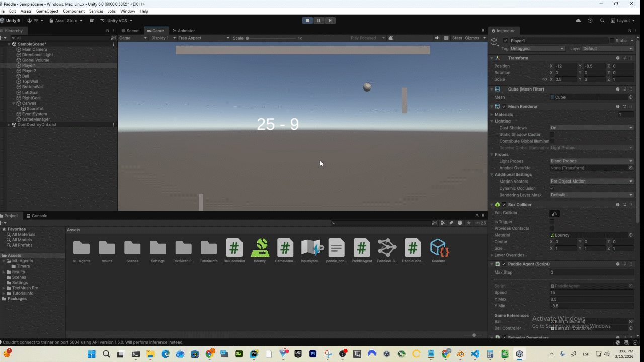Screen dimensions: 644x362
Task: Toggle the frame debugger bug icon
Action: click(x=391, y=38)
